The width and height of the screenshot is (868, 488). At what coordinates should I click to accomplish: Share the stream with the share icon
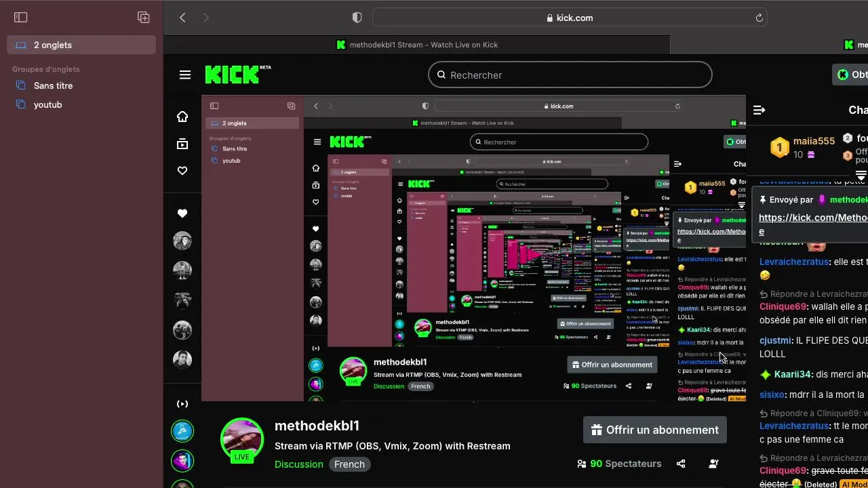tap(681, 464)
